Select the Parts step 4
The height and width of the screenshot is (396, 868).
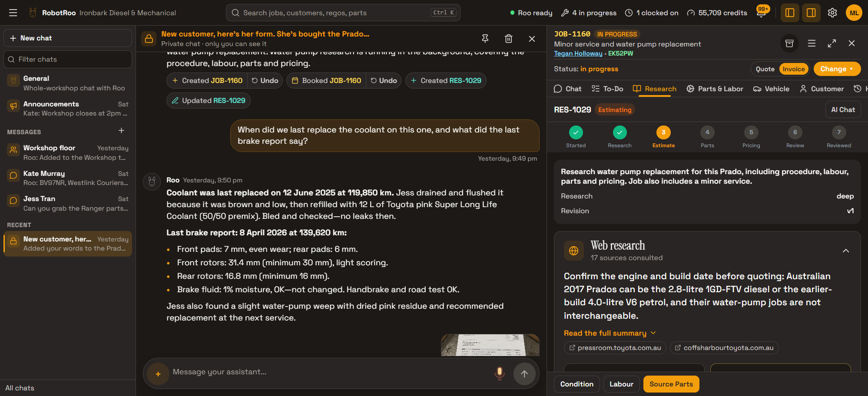click(707, 137)
